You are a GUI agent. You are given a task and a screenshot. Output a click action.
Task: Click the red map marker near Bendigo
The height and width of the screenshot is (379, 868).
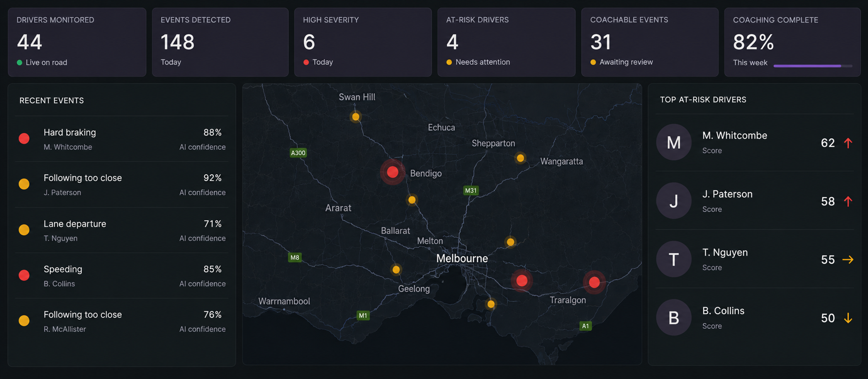[x=392, y=172]
